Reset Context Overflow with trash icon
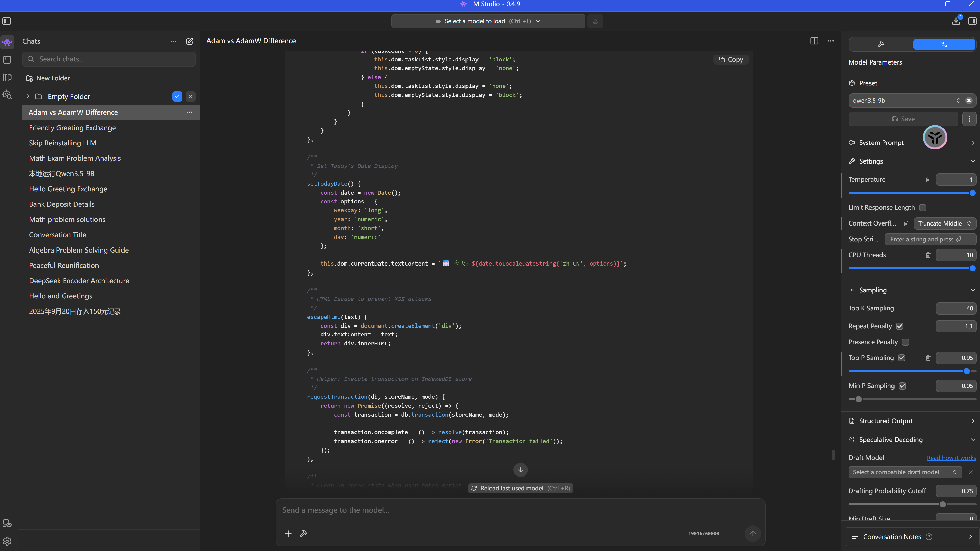980x551 pixels. click(906, 224)
